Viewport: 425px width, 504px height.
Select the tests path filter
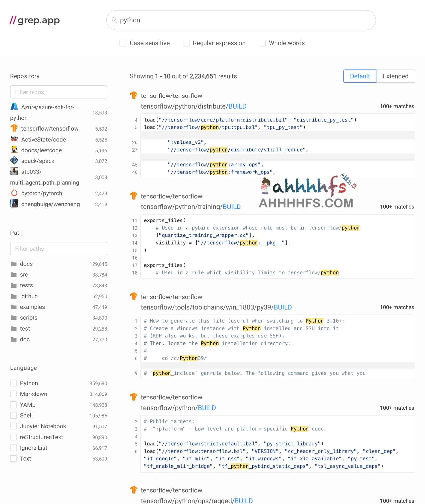point(26,285)
